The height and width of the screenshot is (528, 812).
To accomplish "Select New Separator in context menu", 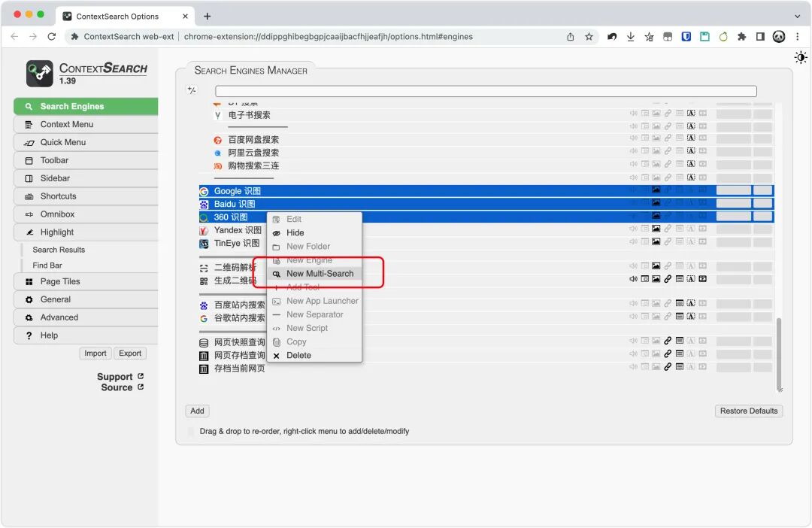I will pos(314,314).
